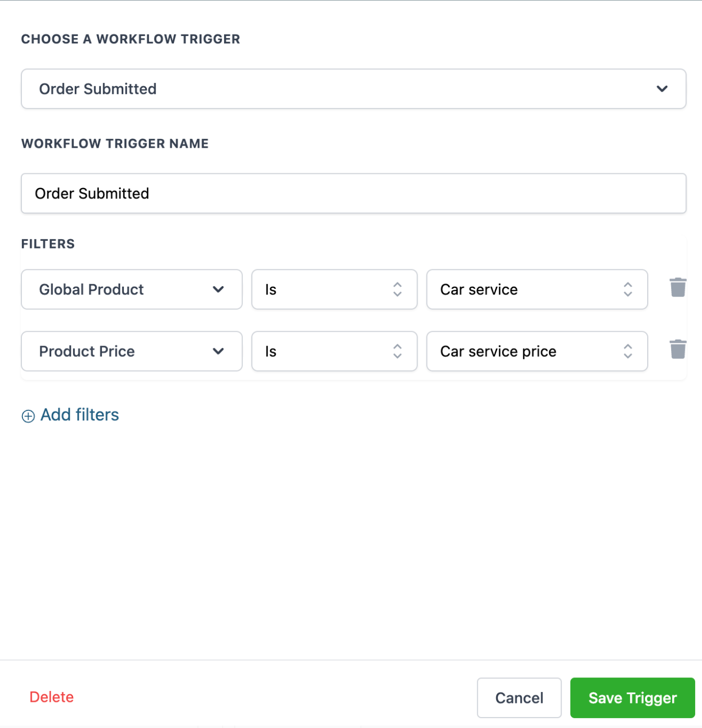Click the trash icon for the Global Product filter
This screenshot has width=702, height=728.
(x=677, y=288)
